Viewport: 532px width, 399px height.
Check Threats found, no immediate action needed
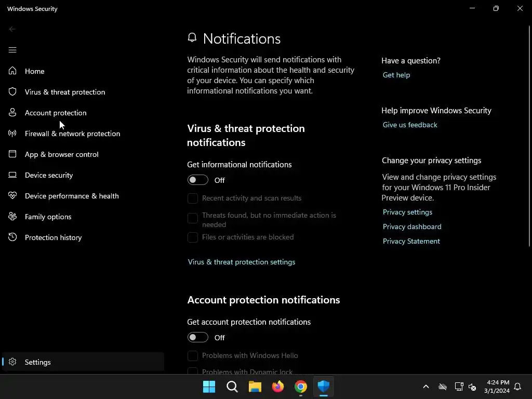coord(193,218)
